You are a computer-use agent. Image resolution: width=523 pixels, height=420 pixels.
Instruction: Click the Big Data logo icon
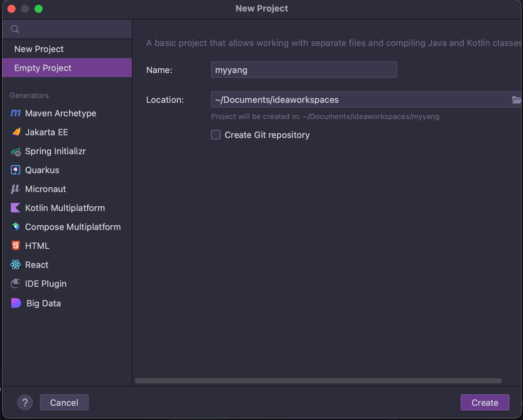(x=16, y=303)
